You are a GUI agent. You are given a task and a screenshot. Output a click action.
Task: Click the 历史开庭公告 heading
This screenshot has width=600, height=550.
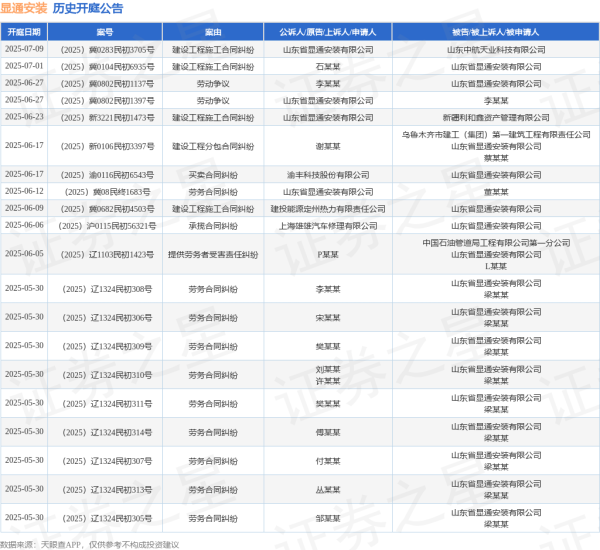coord(88,9)
